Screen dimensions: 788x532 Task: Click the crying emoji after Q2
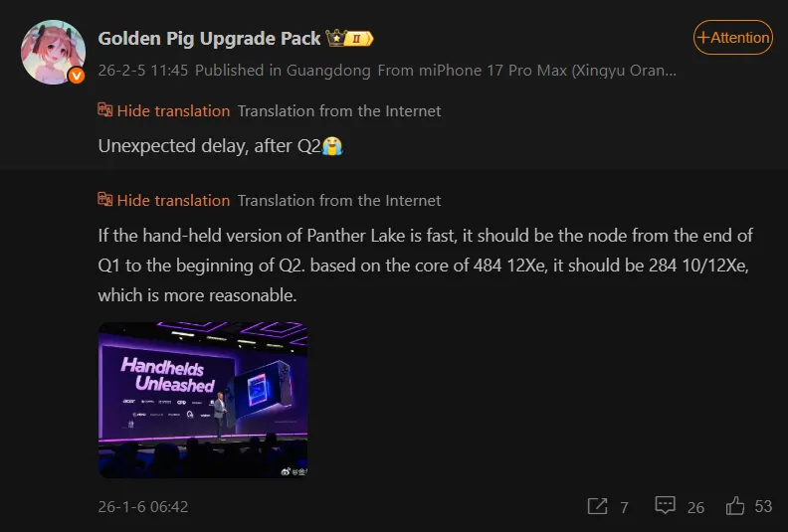tap(332, 146)
